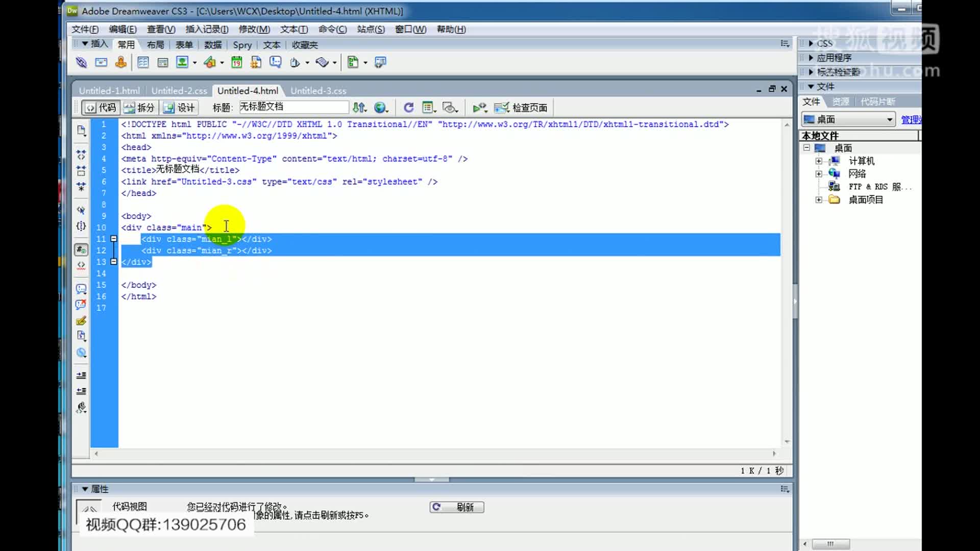
Task: Open the 修改(M) menu
Action: click(x=254, y=29)
